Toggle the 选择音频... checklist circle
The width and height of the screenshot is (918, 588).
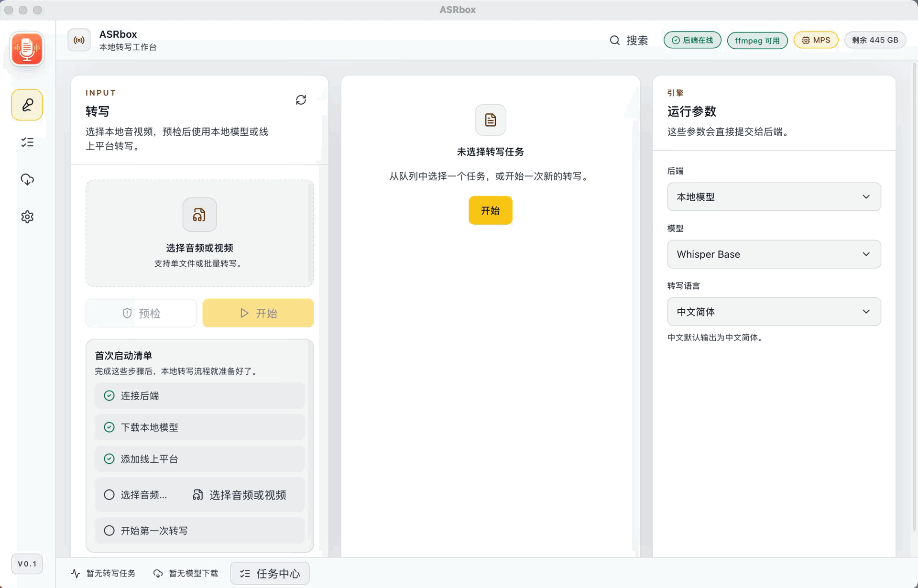109,494
